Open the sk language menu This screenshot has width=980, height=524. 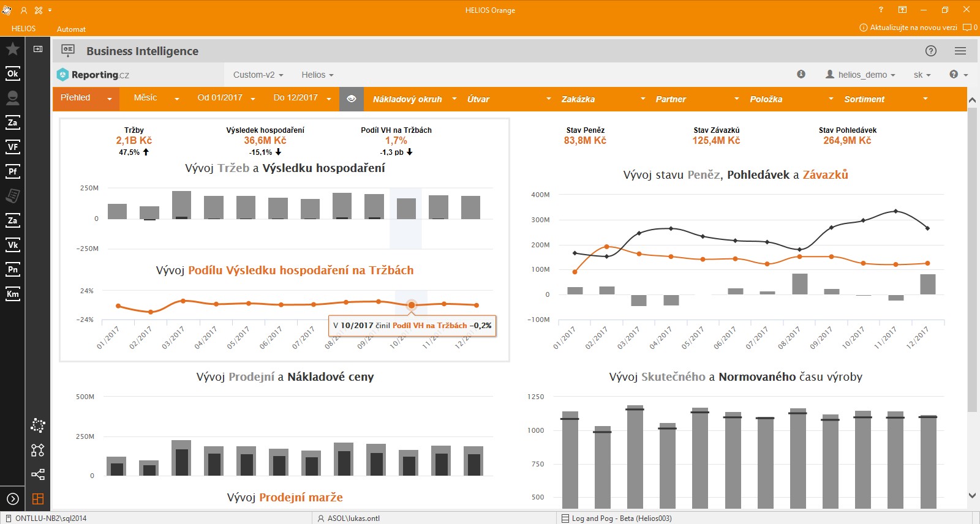tap(922, 75)
